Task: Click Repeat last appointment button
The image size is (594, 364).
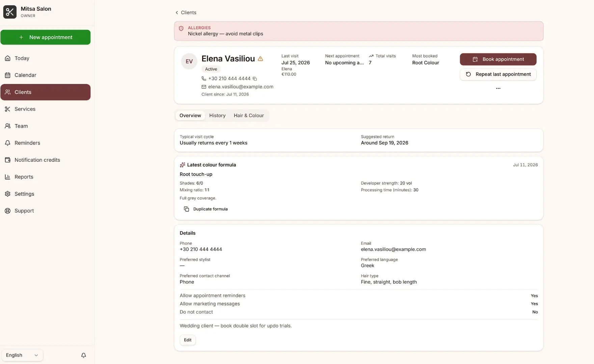Action: (x=498, y=74)
